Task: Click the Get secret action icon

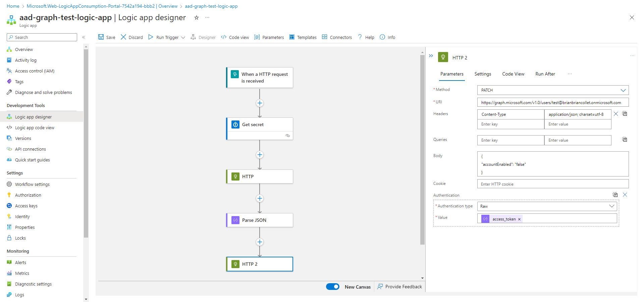Action: (235, 124)
